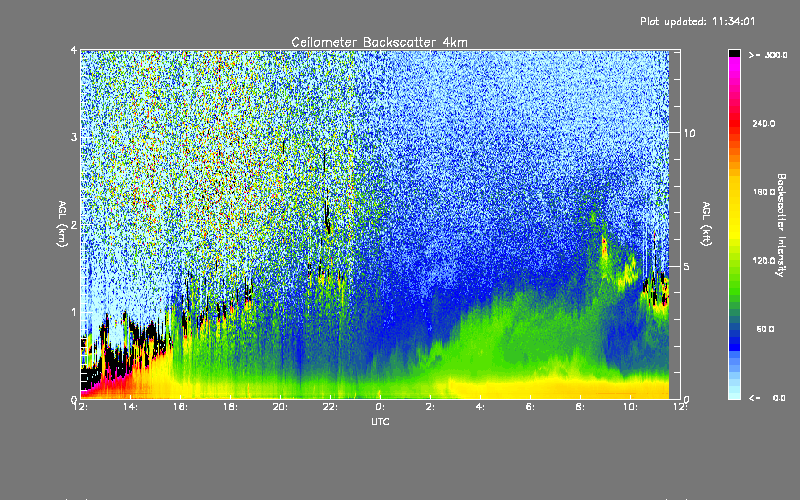The height and width of the screenshot is (500, 800).
Task: Click the 'Plot updated: 11:34:01' timestamp
Action: pyautogui.click(x=697, y=21)
